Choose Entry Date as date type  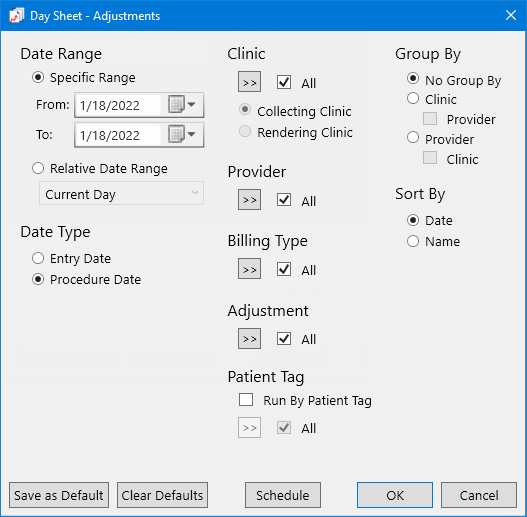(38, 258)
